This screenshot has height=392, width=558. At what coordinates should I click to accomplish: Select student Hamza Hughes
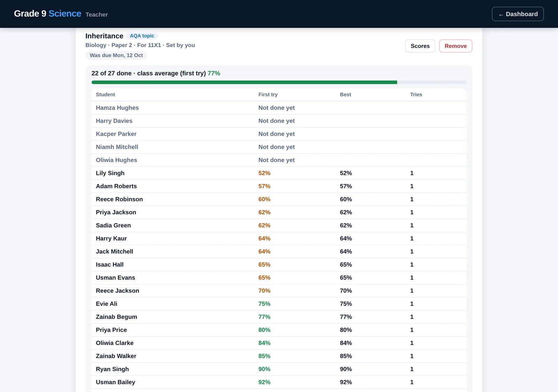(x=117, y=108)
